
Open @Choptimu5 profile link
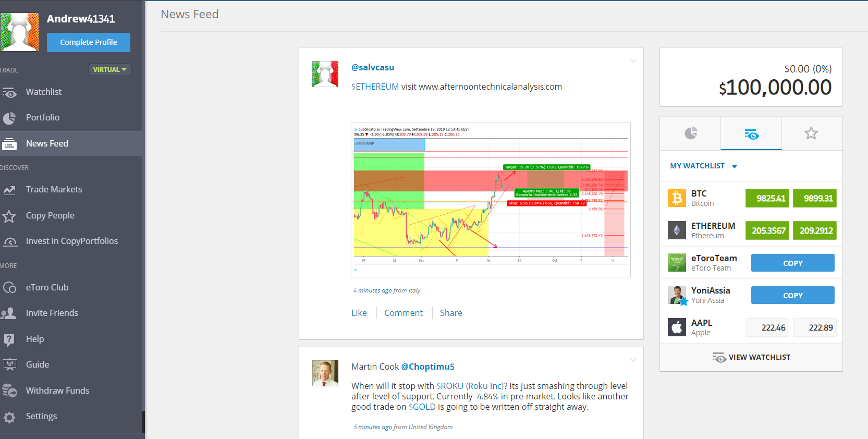pos(428,367)
